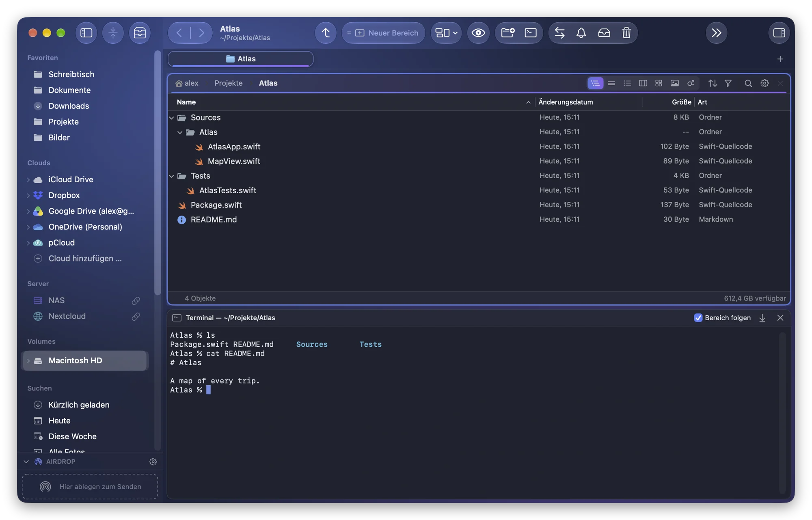Screen dimensions: 812x520
Task: Click the search magnifier in pane header
Action: [748, 83]
